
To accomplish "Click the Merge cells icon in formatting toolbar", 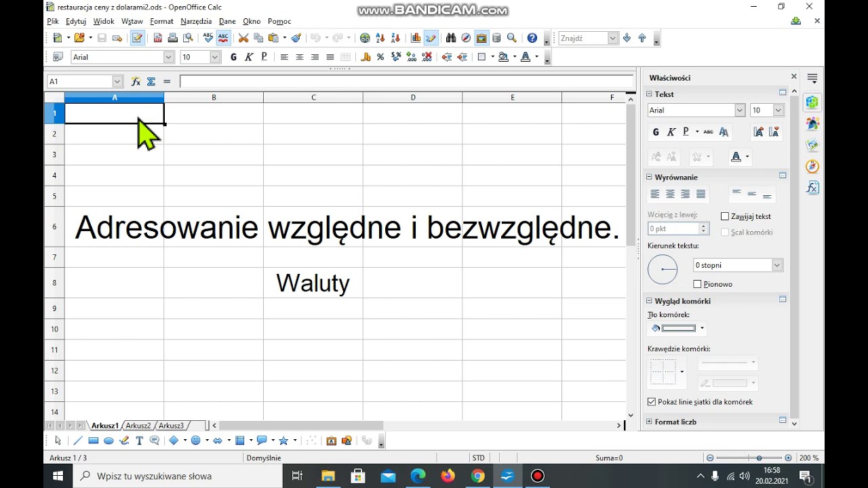I will pos(346,57).
